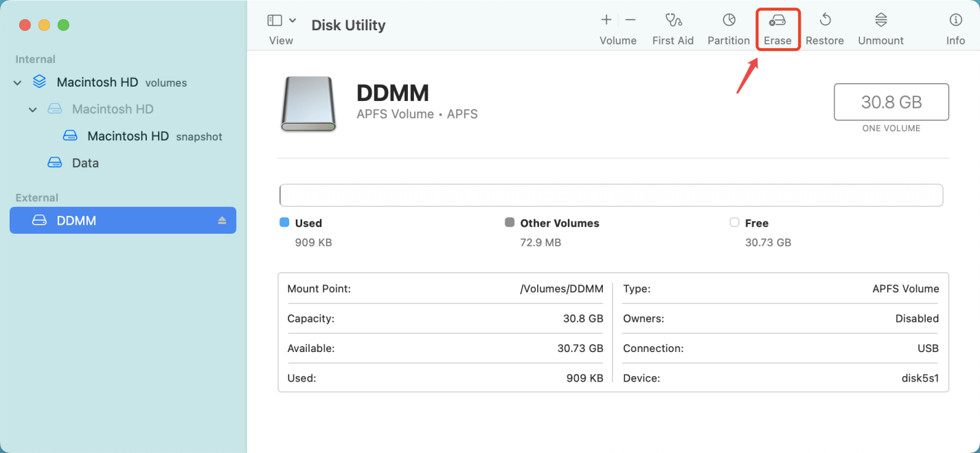
Task: Open Info for the selected volume
Action: (955, 26)
